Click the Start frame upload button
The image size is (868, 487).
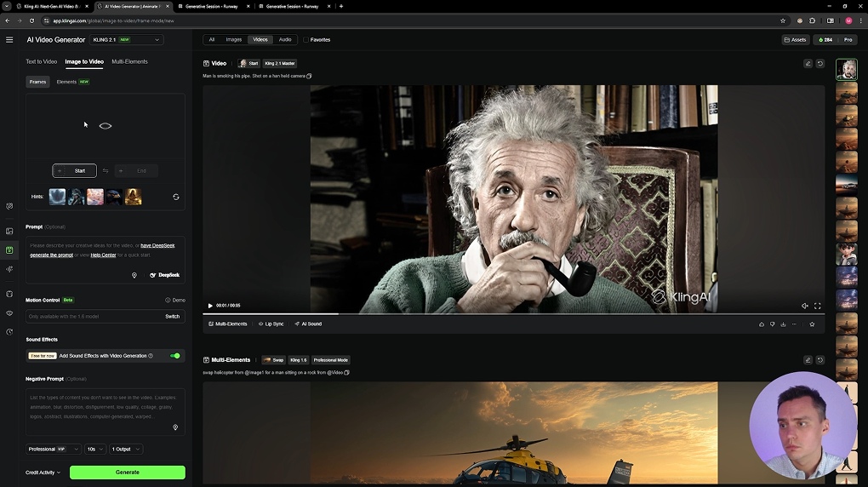tap(74, 170)
